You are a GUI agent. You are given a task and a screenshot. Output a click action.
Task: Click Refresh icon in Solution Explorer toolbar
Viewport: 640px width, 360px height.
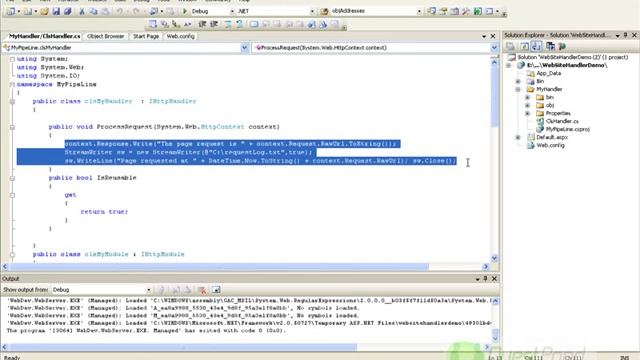click(524, 46)
